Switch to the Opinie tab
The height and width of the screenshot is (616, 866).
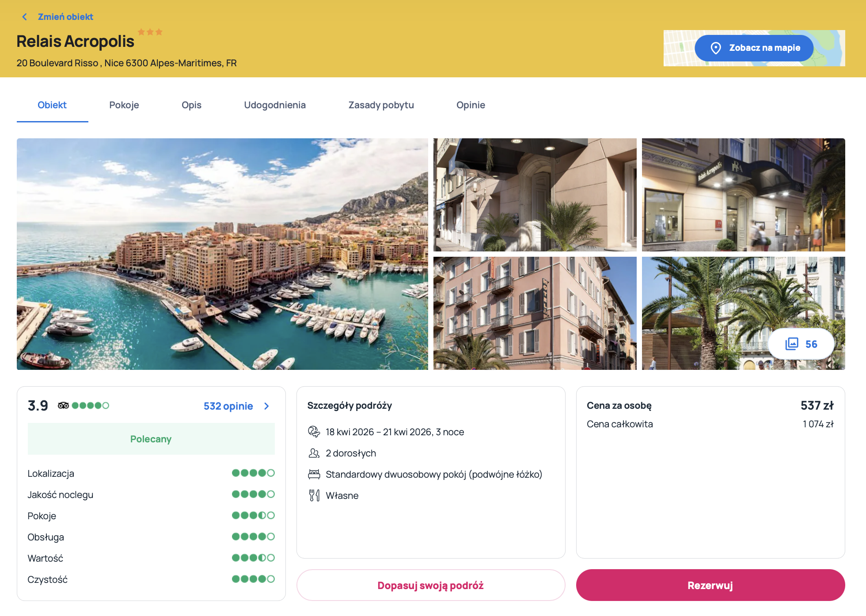pyautogui.click(x=471, y=105)
